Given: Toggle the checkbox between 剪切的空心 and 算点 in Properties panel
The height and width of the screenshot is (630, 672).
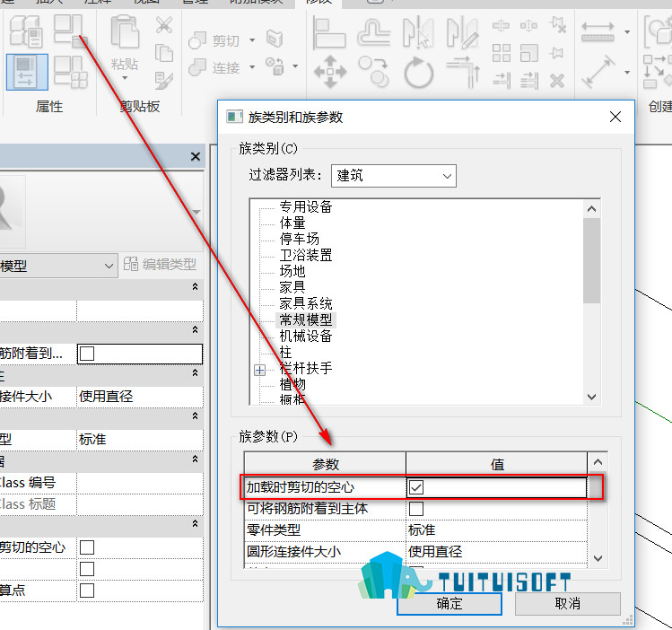Looking at the screenshot, I should (x=87, y=569).
